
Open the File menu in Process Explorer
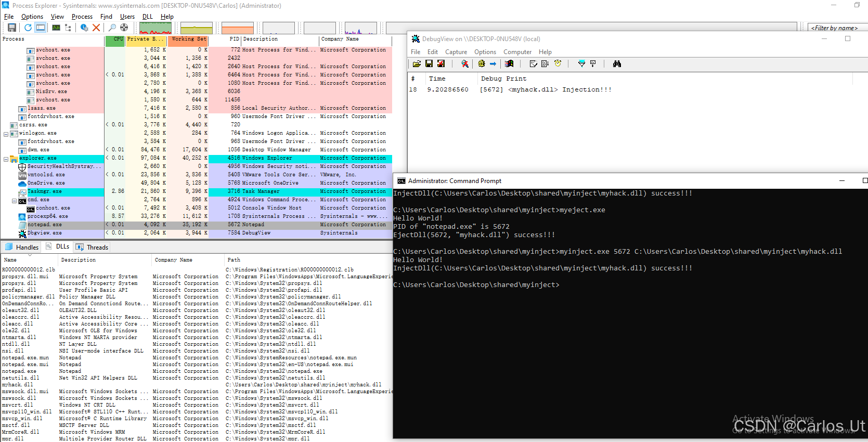click(9, 17)
